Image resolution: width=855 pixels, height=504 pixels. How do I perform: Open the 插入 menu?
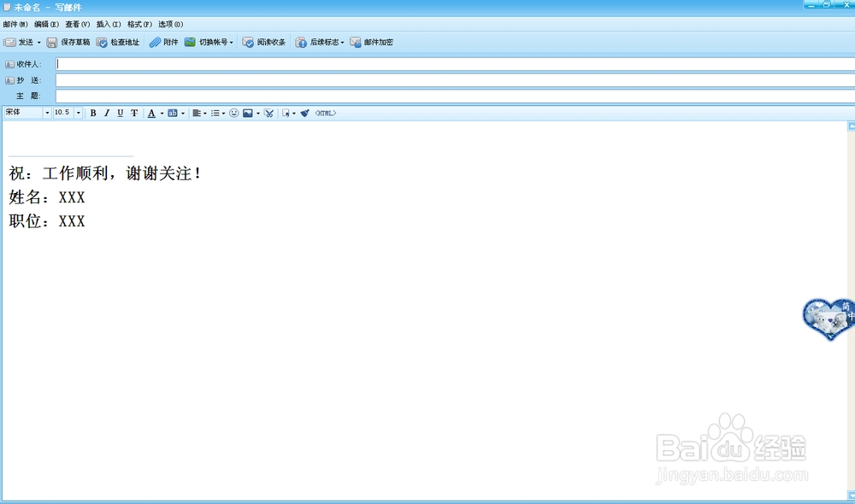(107, 24)
